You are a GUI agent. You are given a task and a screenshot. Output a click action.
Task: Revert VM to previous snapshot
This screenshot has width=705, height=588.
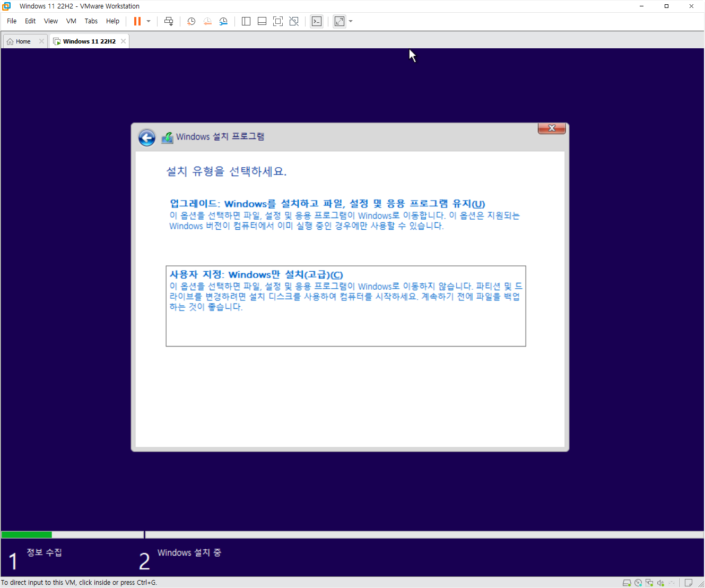tap(207, 21)
